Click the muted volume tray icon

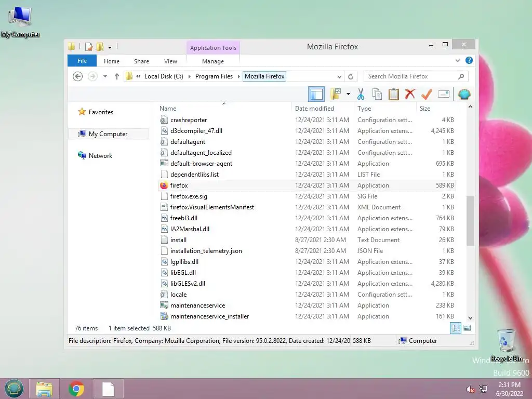click(x=470, y=389)
